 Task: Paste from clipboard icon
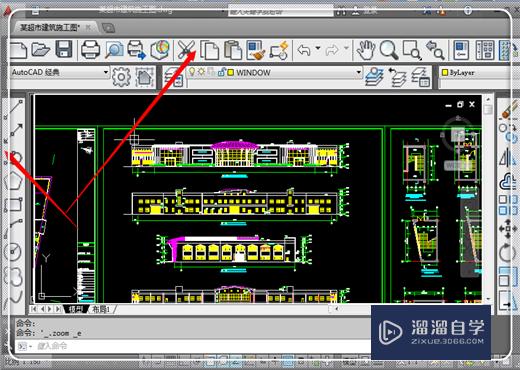233,50
